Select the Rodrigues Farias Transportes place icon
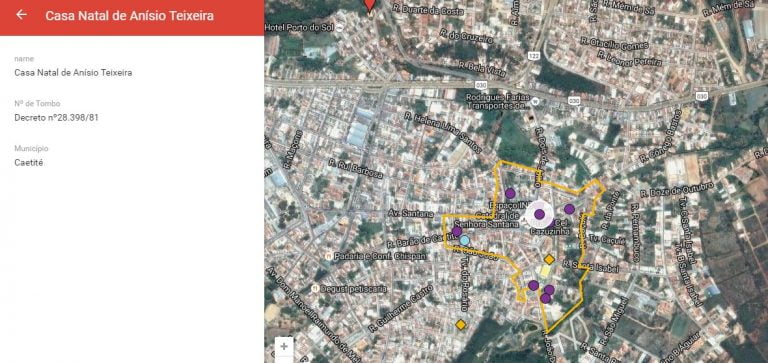Screen dimensions: 768x363 [x=536, y=102]
